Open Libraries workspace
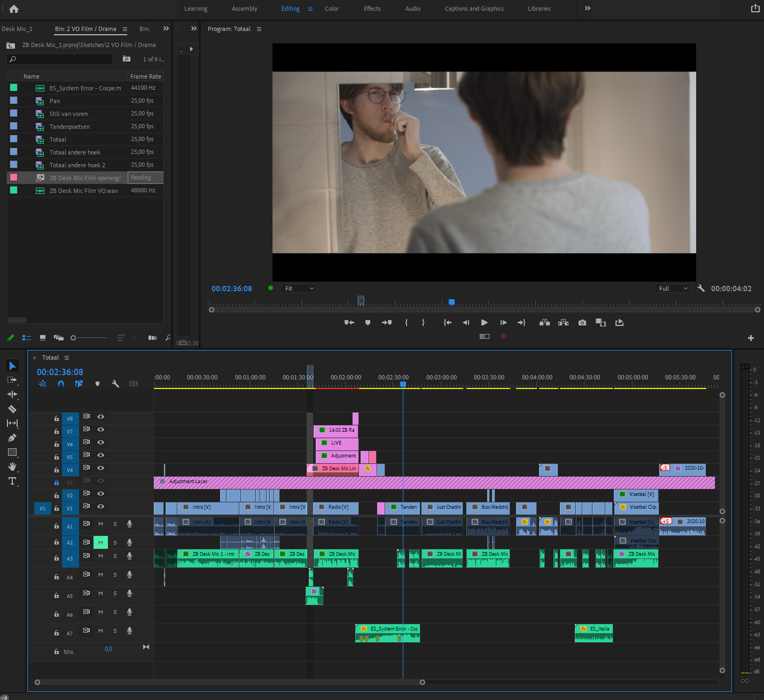Image resolution: width=764 pixels, height=700 pixels. [539, 9]
